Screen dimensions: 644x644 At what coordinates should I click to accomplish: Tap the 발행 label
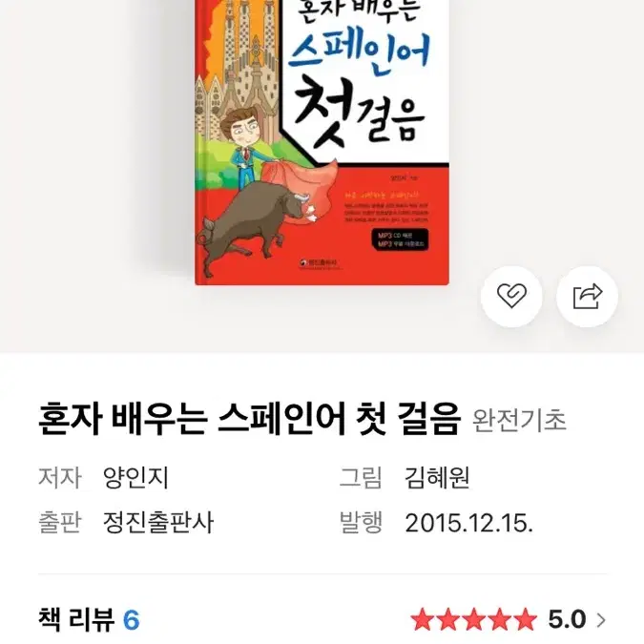pyautogui.click(x=361, y=523)
